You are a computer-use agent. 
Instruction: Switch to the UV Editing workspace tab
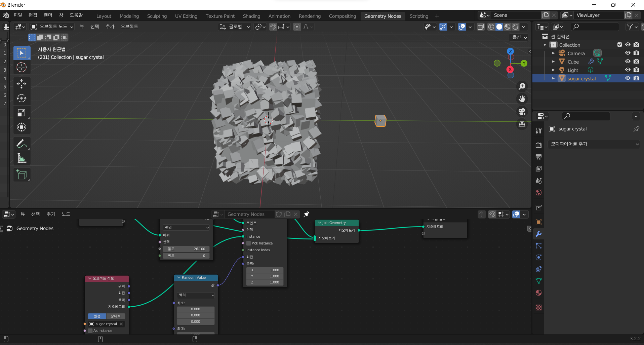[186, 16]
